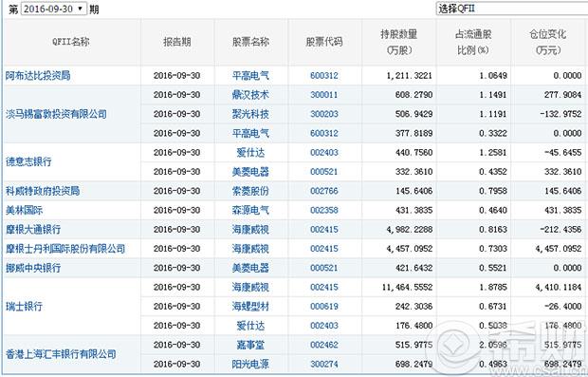Select the position change value 4,410.1184
The height and width of the screenshot is (377, 588).
point(559,287)
